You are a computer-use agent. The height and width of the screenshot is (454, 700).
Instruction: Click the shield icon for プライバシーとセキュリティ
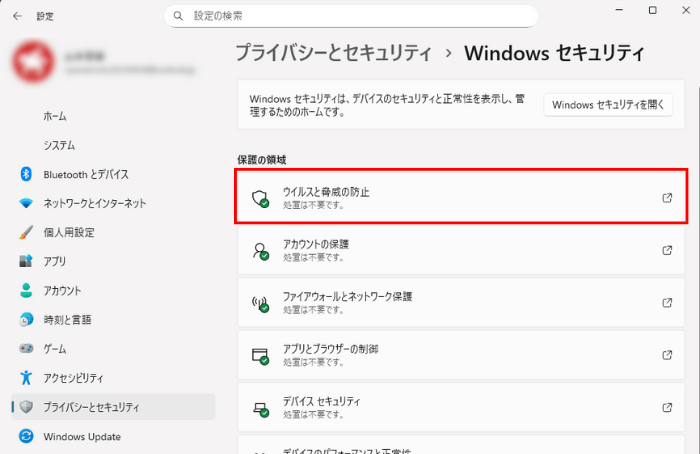(x=26, y=407)
